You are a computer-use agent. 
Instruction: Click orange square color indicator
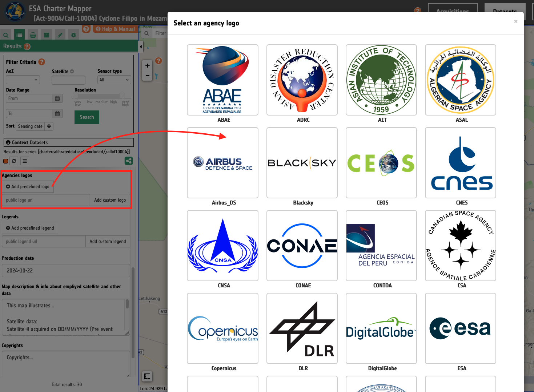coord(5,161)
